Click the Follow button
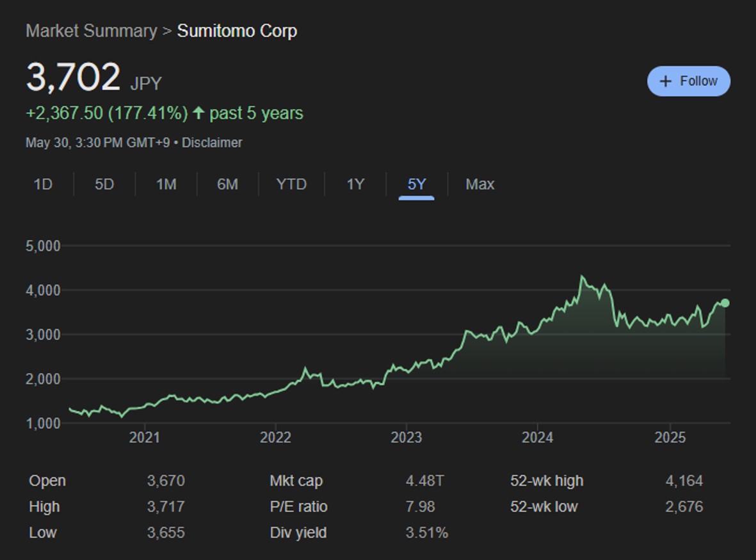756x560 pixels. pos(689,81)
